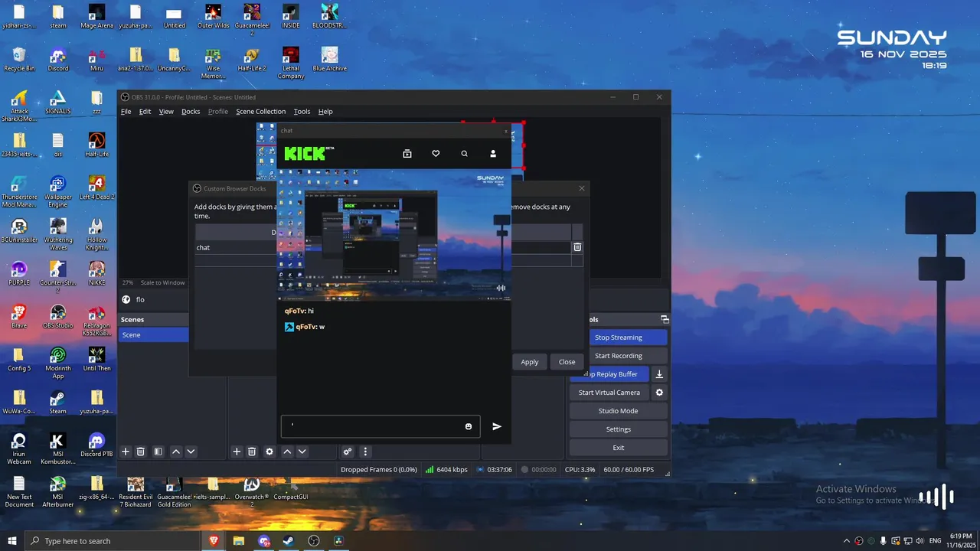Show hidden system tray icons chevron
Screen dimensions: 980x551
[847, 541]
